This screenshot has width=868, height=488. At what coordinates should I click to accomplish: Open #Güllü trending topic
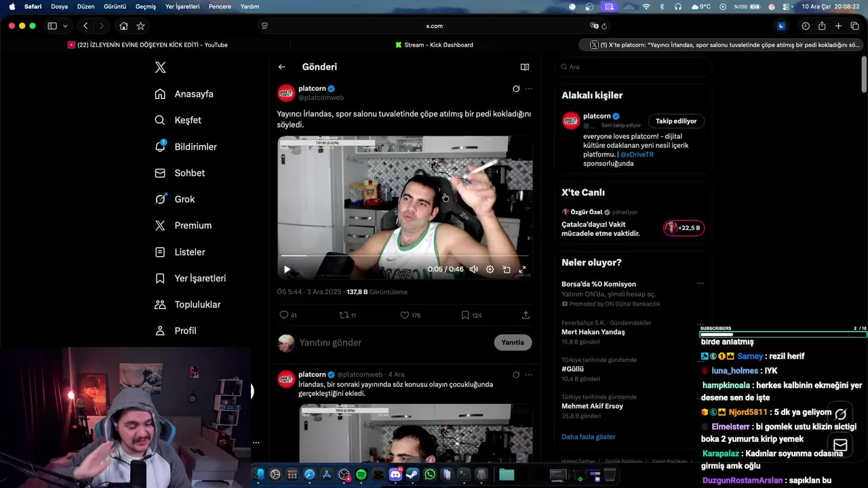tap(572, 369)
